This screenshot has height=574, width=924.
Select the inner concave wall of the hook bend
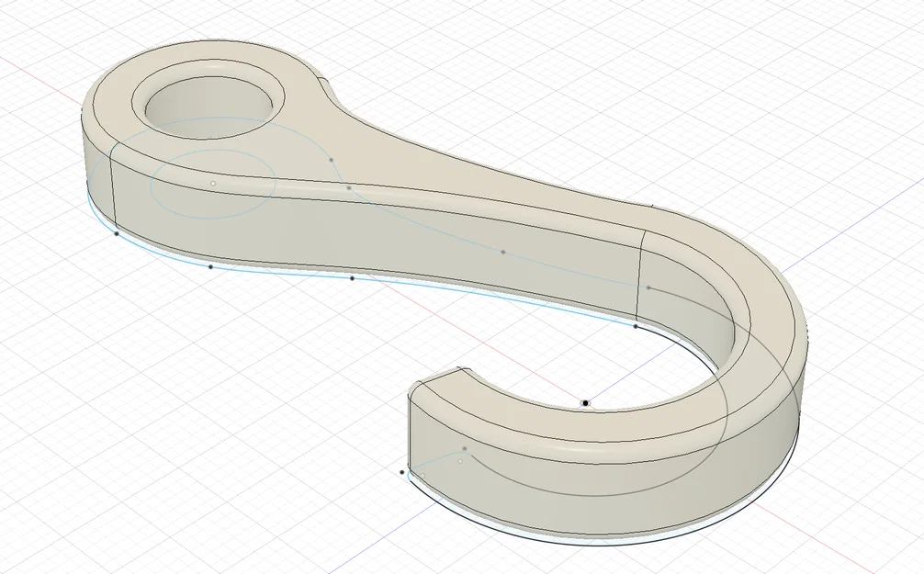(x=686, y=300)
